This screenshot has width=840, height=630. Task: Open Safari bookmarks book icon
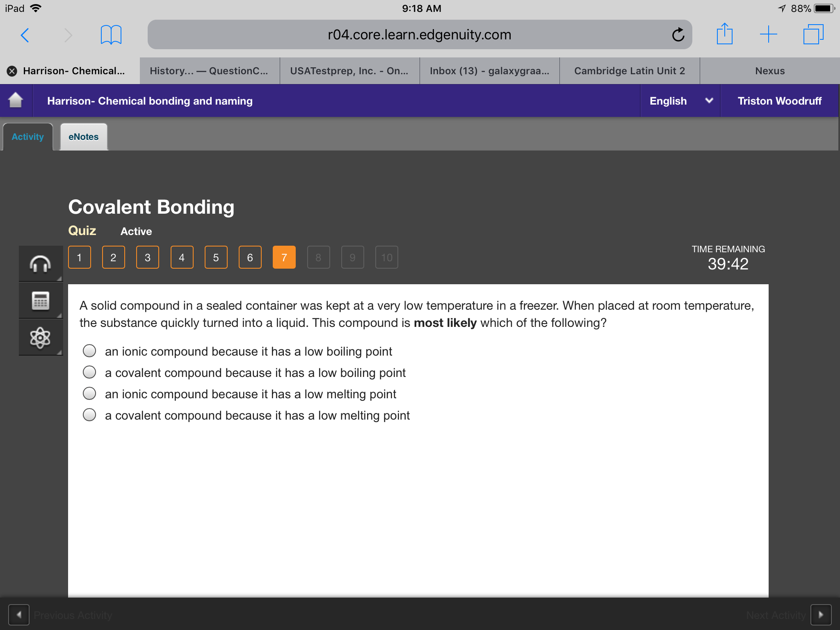(x=111, y=35)
